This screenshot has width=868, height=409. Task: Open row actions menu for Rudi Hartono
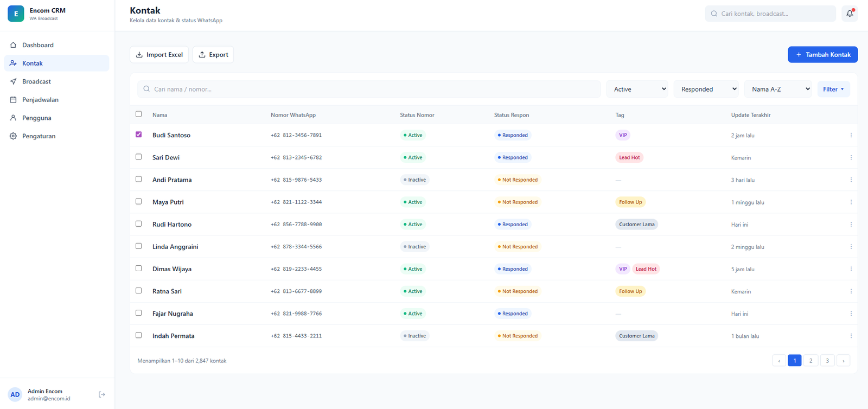point(851,224)
